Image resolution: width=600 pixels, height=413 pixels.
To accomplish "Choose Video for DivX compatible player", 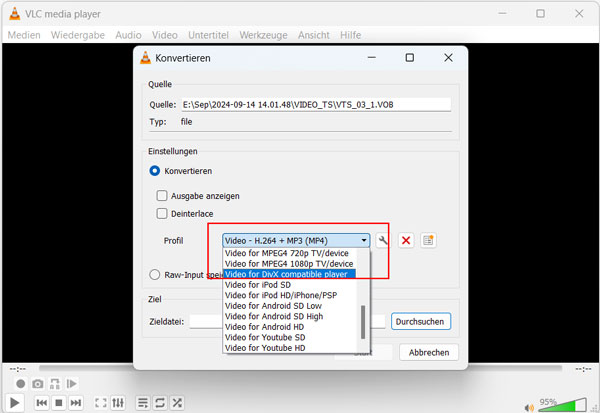I will point(289,274).
